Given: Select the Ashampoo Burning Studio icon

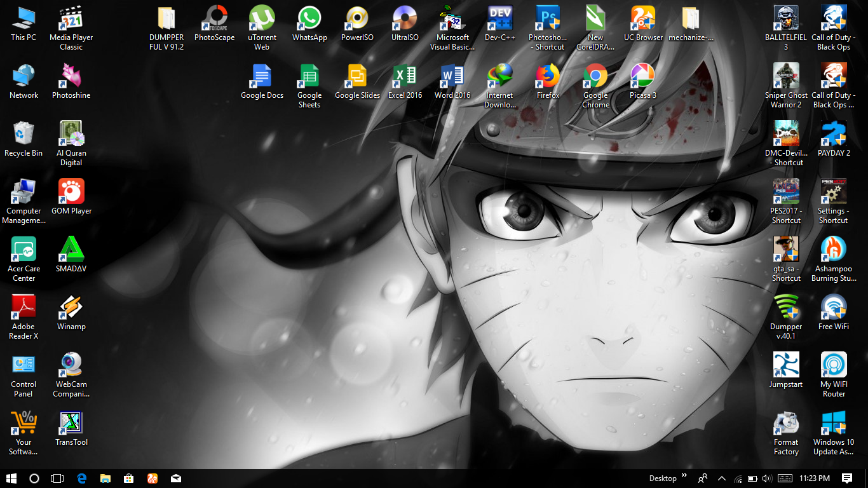Looking at the screenshot, I should tap(834, 250).
